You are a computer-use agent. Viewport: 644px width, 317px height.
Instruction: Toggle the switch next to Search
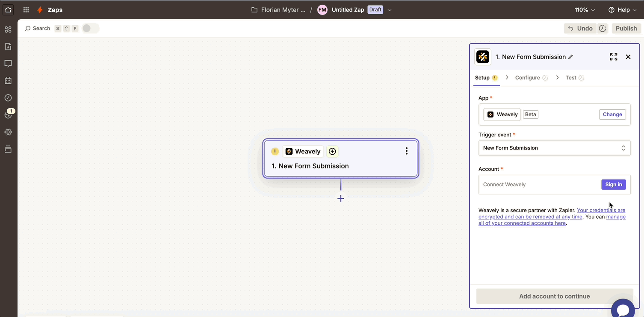click(90, 28)
